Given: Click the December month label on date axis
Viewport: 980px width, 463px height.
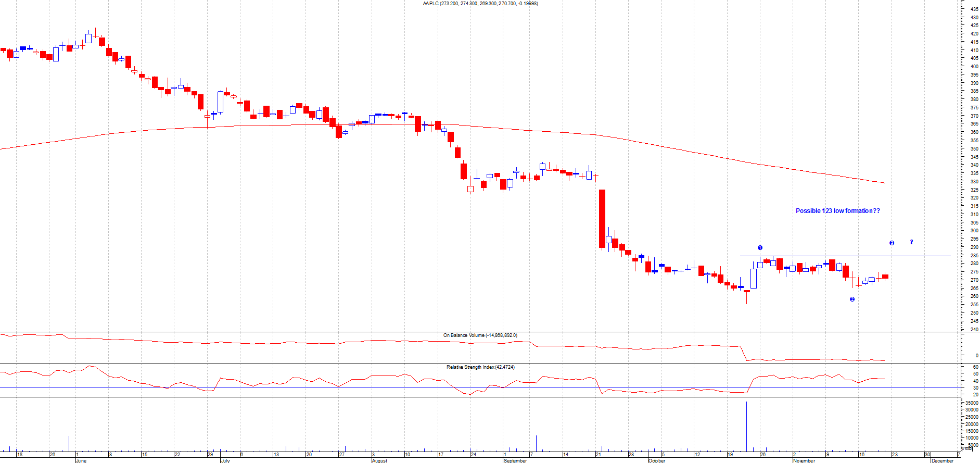Looking at the screenshot, I should click(x=942, y=460).
